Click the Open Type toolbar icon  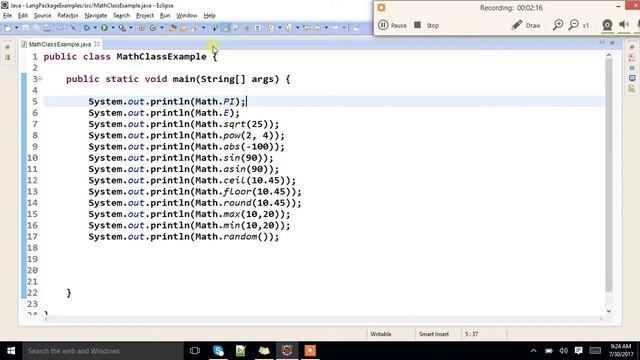click(x=172, y=28)
